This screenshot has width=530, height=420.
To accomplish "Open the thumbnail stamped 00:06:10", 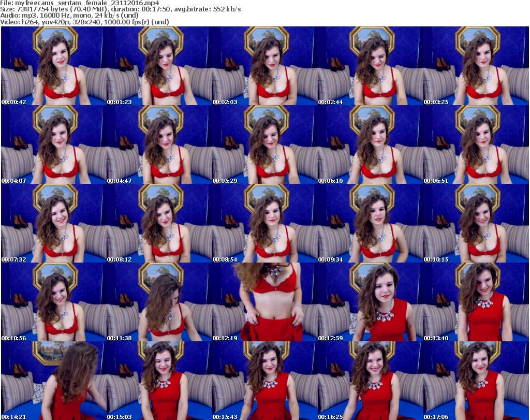I will (x=371, y=144).
